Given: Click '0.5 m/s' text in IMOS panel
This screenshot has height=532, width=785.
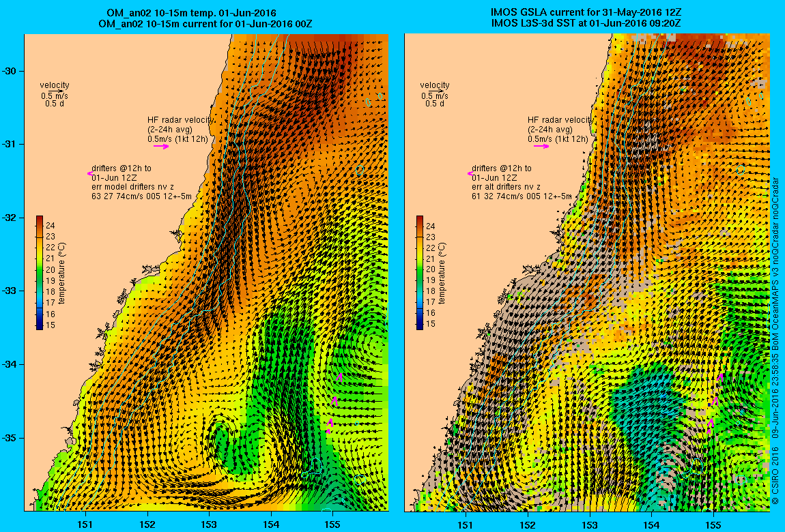Looking at the screenshot, I should coord(435,96).
